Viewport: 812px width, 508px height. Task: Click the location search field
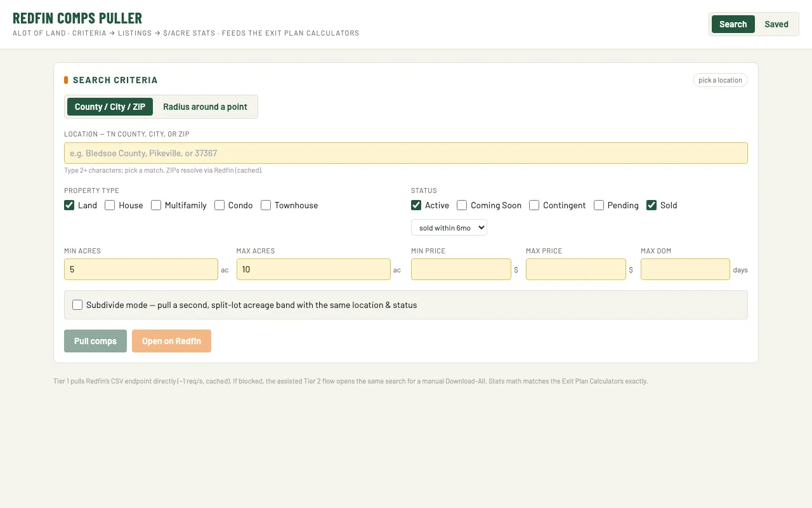click(x=406, y=153)
